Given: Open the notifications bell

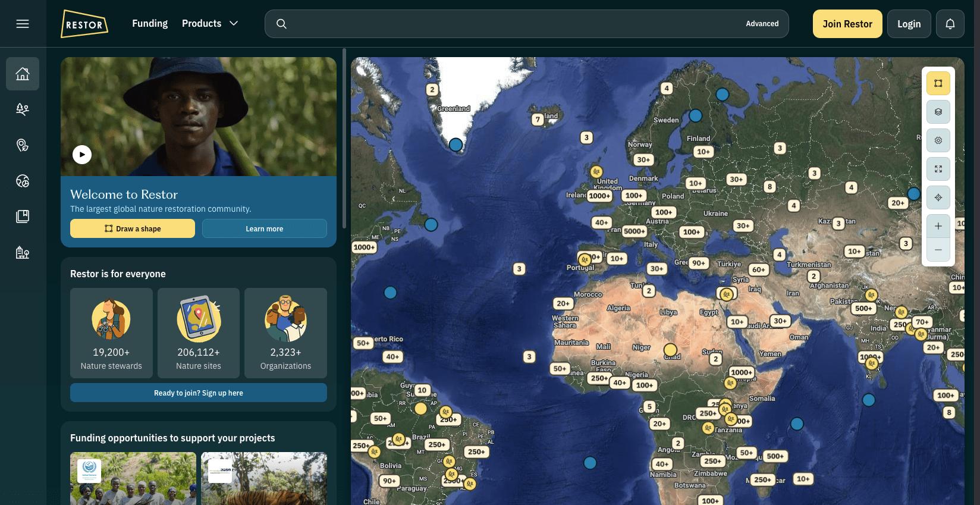Looking at the screenshot, I should pos(950,24).
